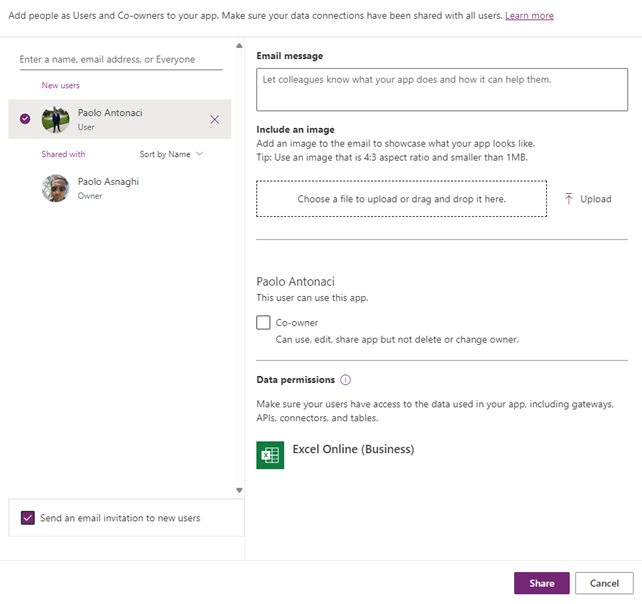The image size is (642, 604).
Task: Uncheck Send an email invitation to new users
Action: (28, 518)
